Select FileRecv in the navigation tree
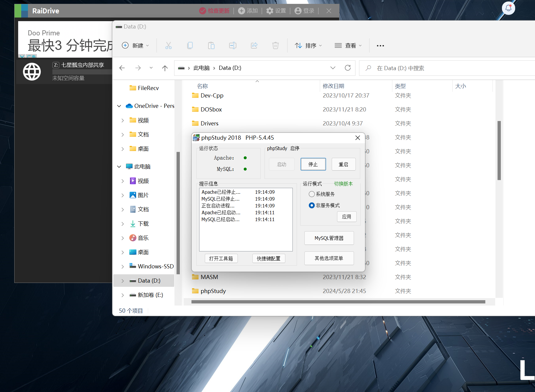The height and width of the screenshot is (392, 535). pos(144,88)
